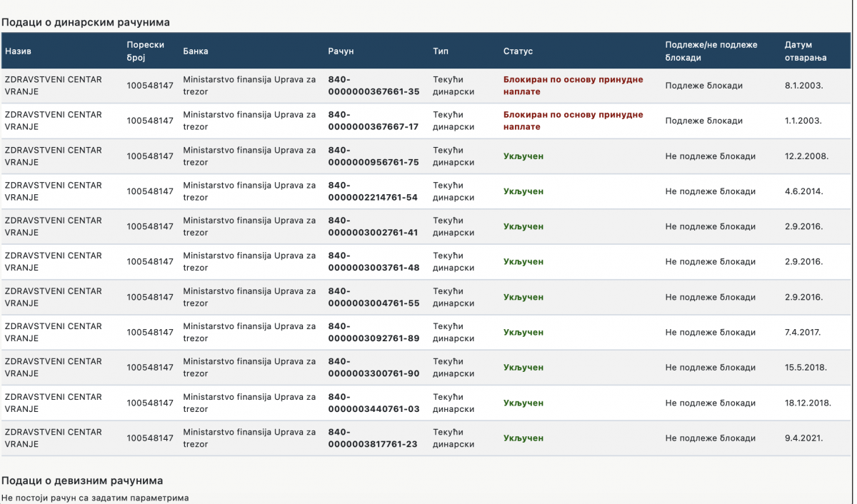
Task: Click the Подаци о девизним рачунима heading
Action: tap(82, 480)
